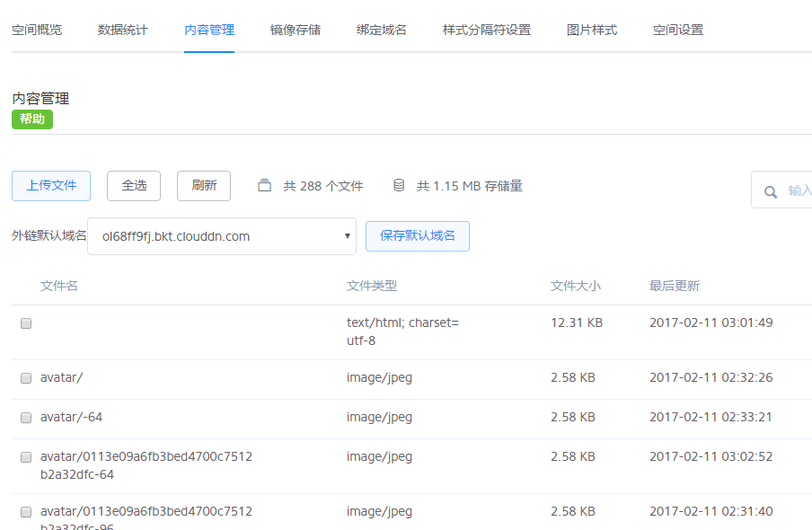Check the avatar/-64 file checkbox
Screen dimensions: 812x530
[x=26, y=418]
